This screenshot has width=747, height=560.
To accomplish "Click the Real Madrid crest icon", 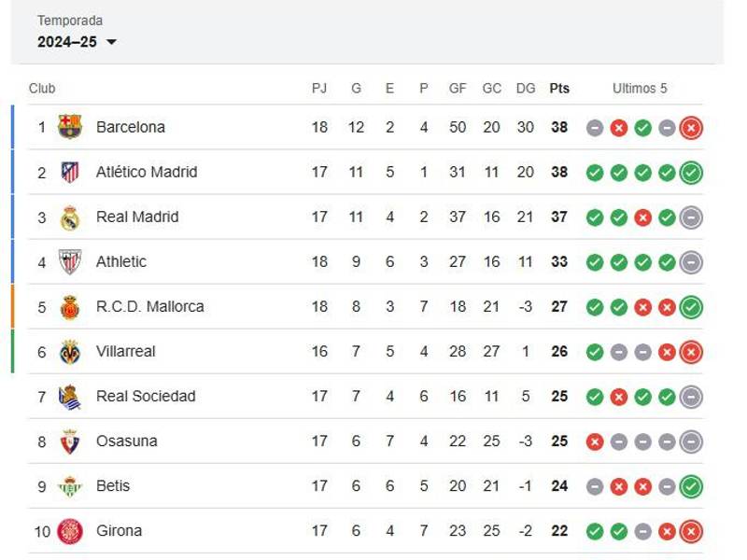I will tap(71, 217).
